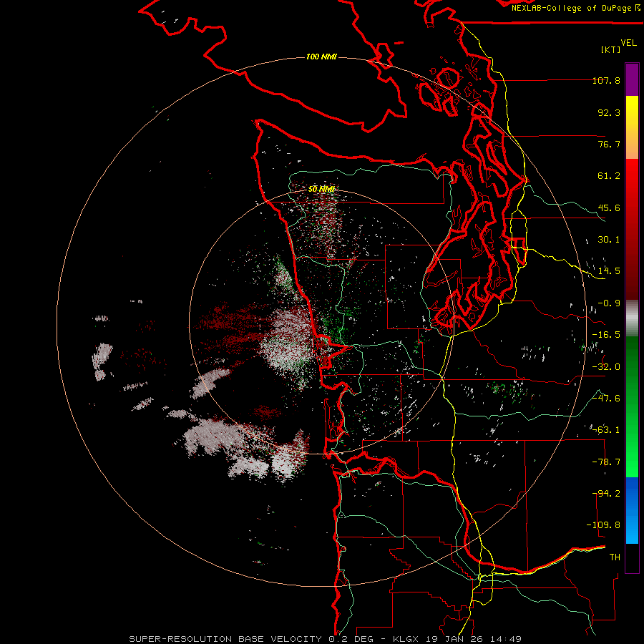The height and width of the screenshot is (644, 644).
Task: Pick the dark TH segment of color bar
Action: point(632,557)
